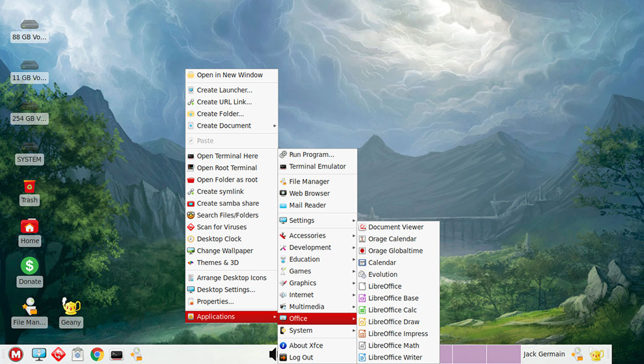The width and height of the screenshot is (644, 364).
Task: Launch LibreOffice Impress
Action: pyautogui.click(x=398, y=333)
